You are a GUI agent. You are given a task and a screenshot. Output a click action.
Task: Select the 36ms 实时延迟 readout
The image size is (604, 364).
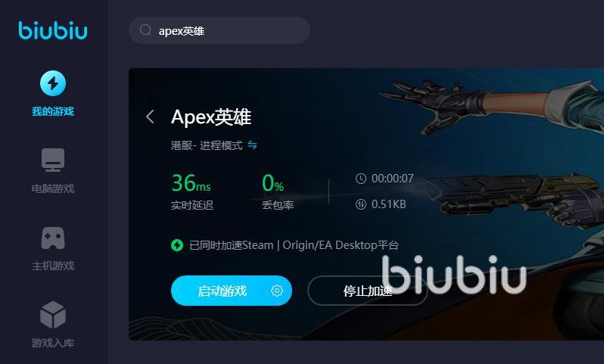click(191, 191)
